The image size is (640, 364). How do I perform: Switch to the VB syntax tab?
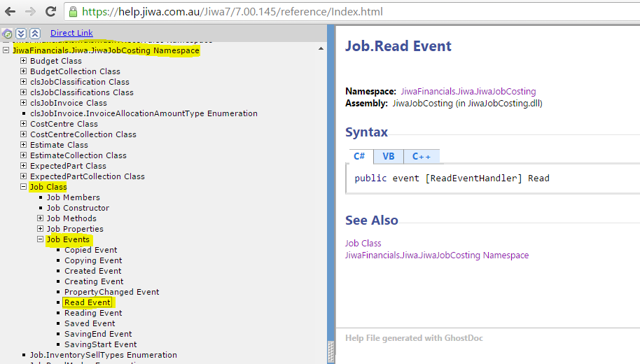388,156
